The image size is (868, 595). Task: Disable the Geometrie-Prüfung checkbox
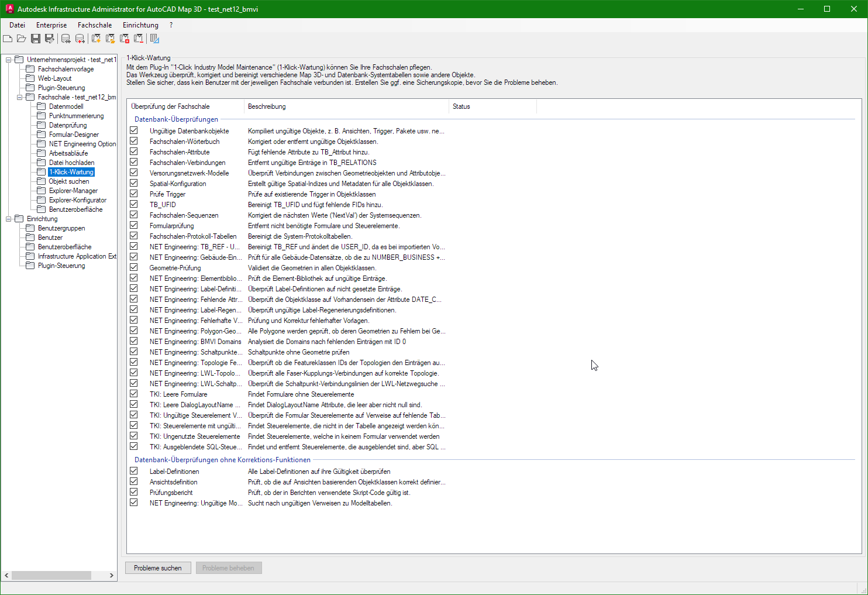[x=134, y=267]
